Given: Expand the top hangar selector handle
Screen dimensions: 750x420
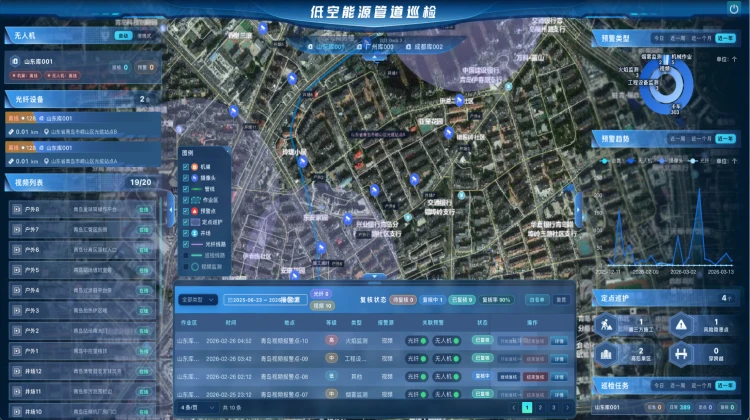Looking at the screenshot, I should coord(375,57).
